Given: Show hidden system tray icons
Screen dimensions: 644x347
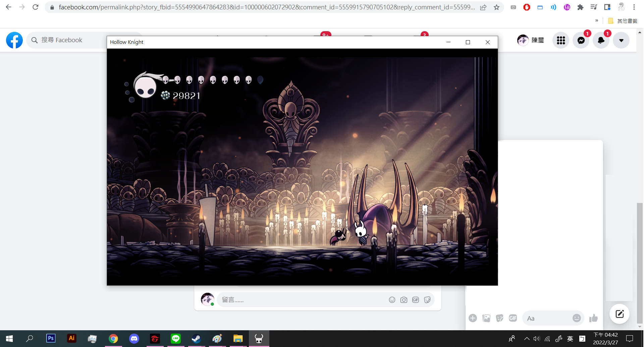Looking at the screenshot, I should click(527, 339).
